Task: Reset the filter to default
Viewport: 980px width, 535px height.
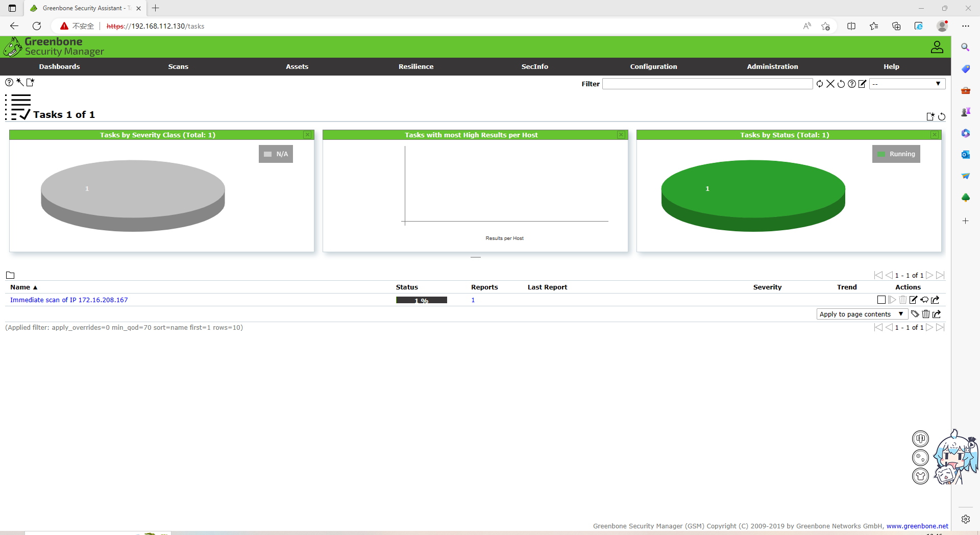Action: pyautogui.click(x=841, y=84)
